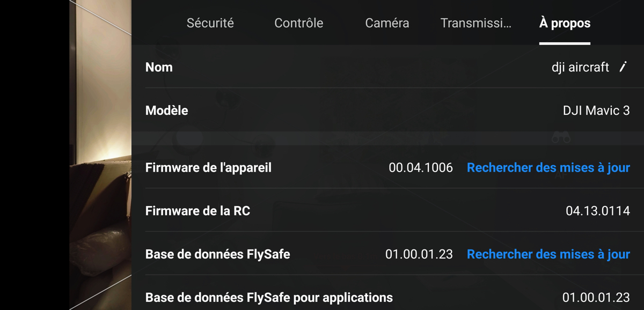The width and height of the screenshot is (644, 310).
Task: Select aircraft firmware version 00.04.1006
Action: [421, 168]
